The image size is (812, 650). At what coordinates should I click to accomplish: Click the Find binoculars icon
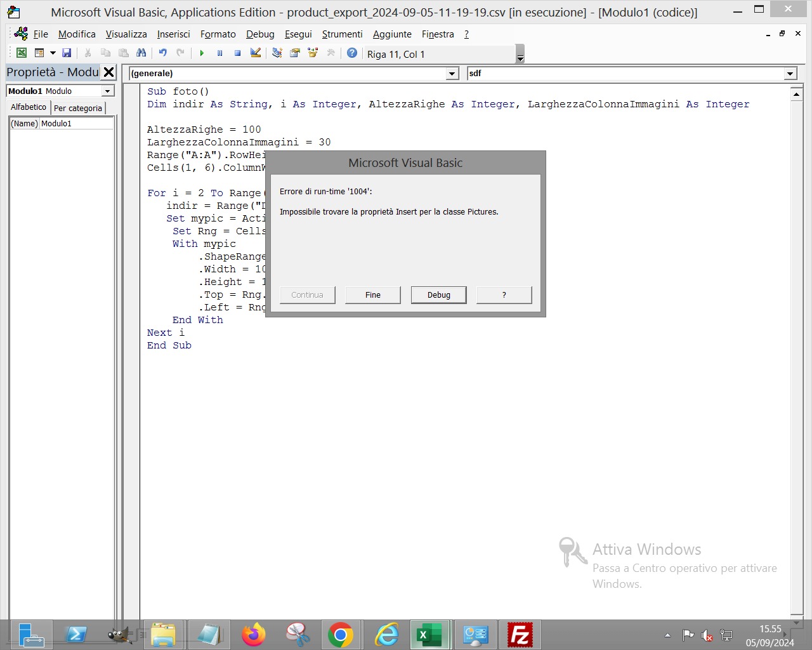coord(141,53)
